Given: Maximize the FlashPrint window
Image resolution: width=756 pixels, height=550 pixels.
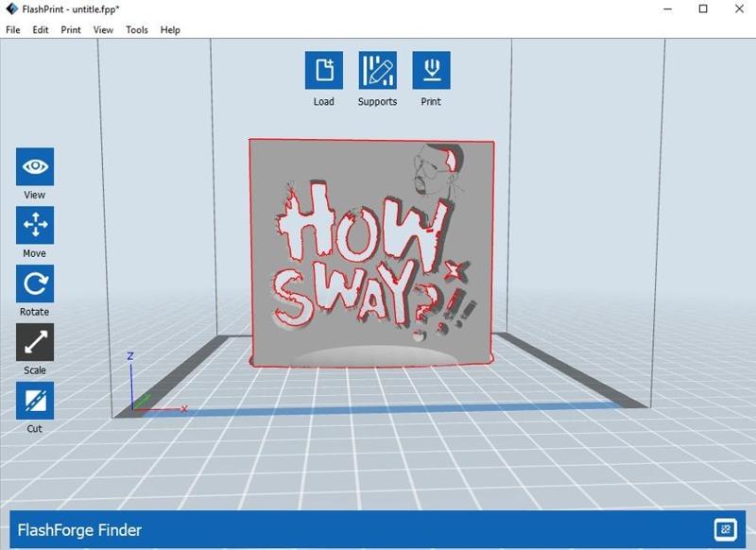Looking at the screenshot, I should pyautogui.click(x=703, y=9).
